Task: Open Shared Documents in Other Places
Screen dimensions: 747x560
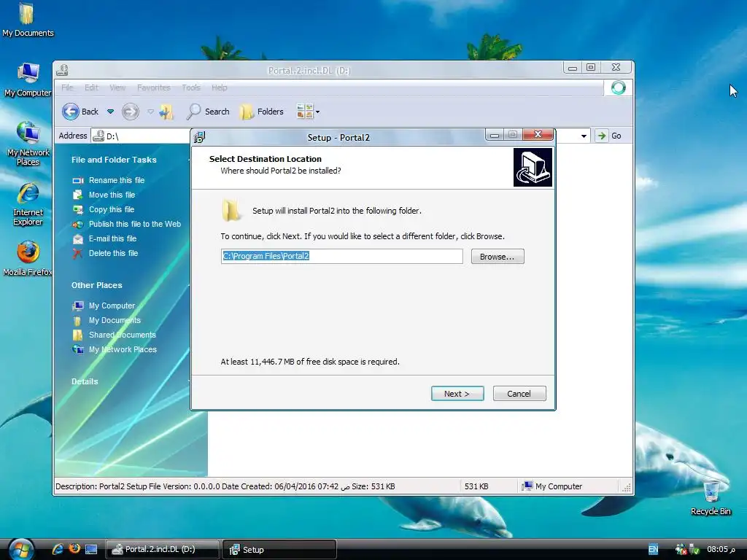Action: (123, 335)
